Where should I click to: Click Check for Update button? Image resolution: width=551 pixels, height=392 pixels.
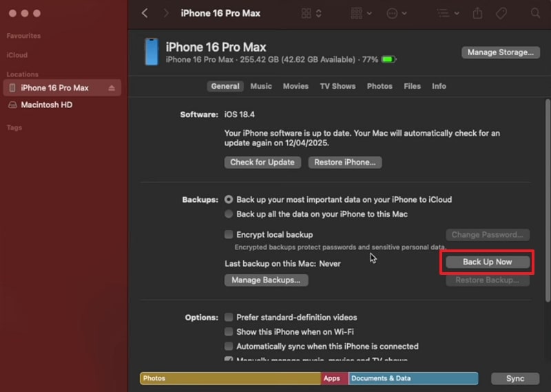point(262,163)
